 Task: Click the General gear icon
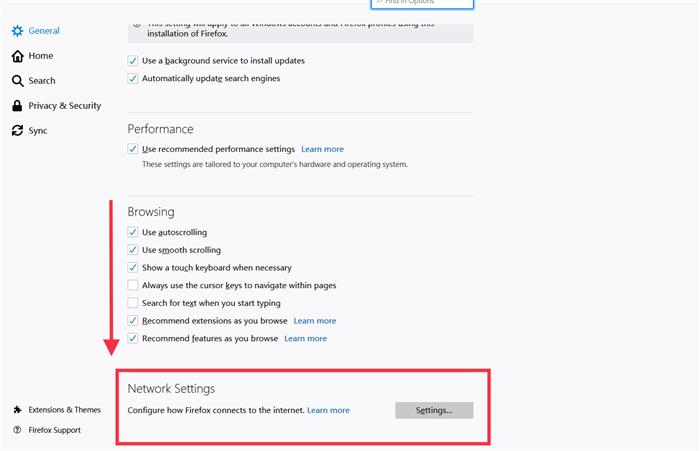pos(17,31)
